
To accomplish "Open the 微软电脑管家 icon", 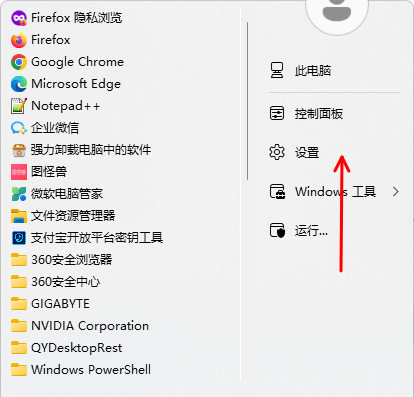I will point(19,194).
